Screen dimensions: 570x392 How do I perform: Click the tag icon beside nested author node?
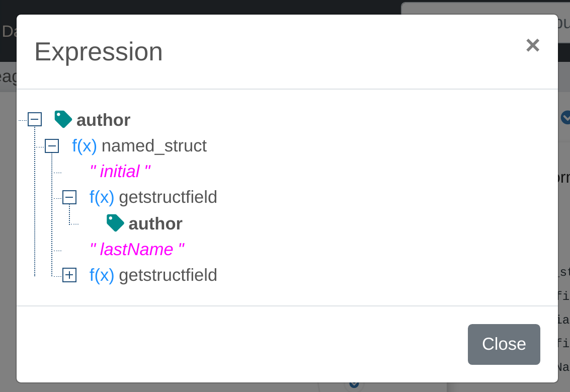pyautogui.click(x=115, y=223)
